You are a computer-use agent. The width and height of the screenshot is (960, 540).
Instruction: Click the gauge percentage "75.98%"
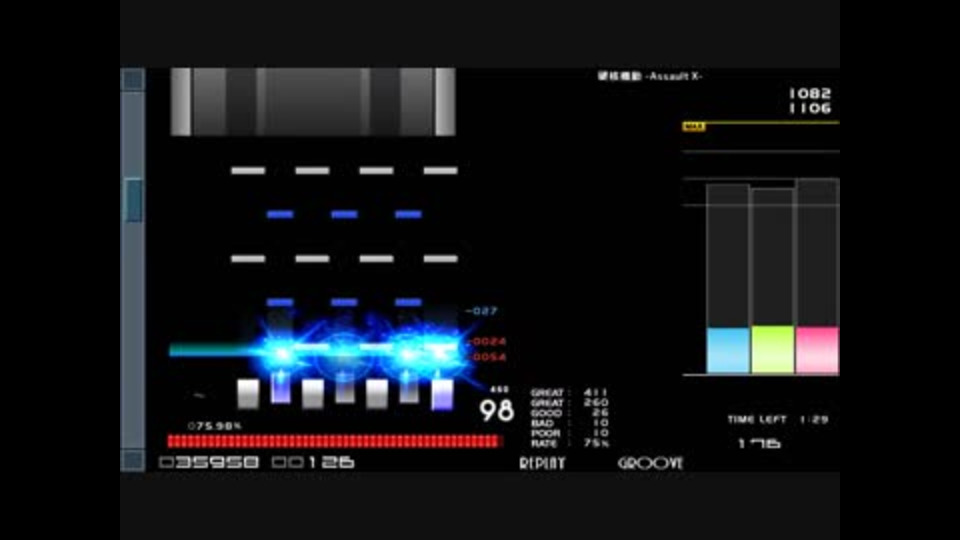pos(215,426)
